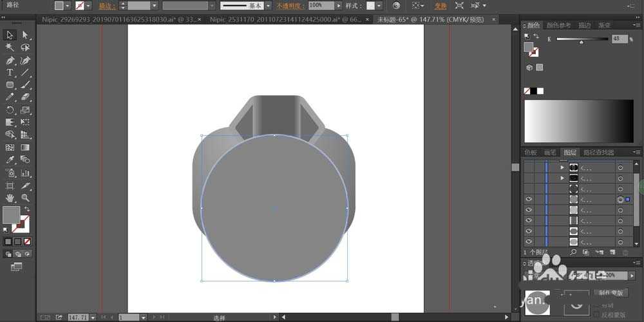
Task: Activate the Pen tool
Action: (x=10, y=61)
